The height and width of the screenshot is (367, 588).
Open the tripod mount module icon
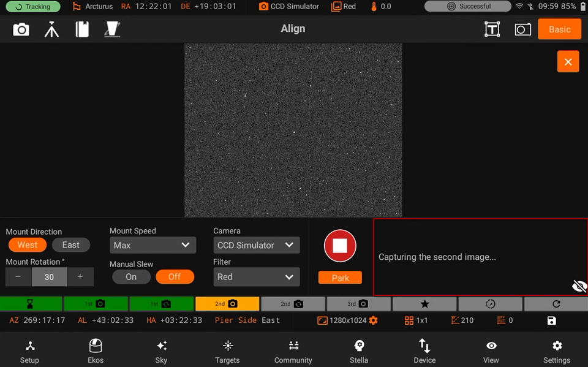(x=51, y=29)
